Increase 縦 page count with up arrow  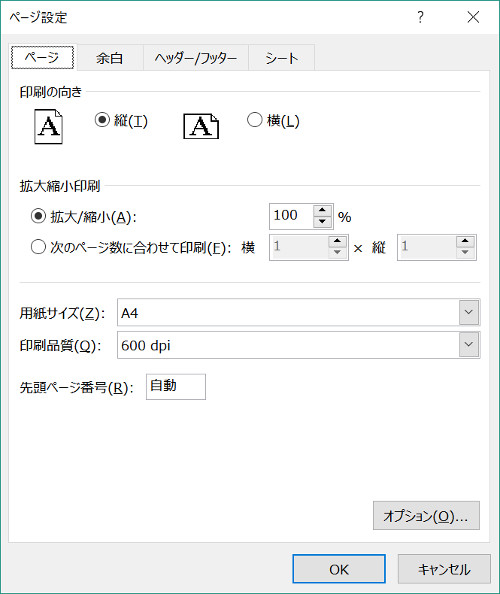click(x=465, y=241)
